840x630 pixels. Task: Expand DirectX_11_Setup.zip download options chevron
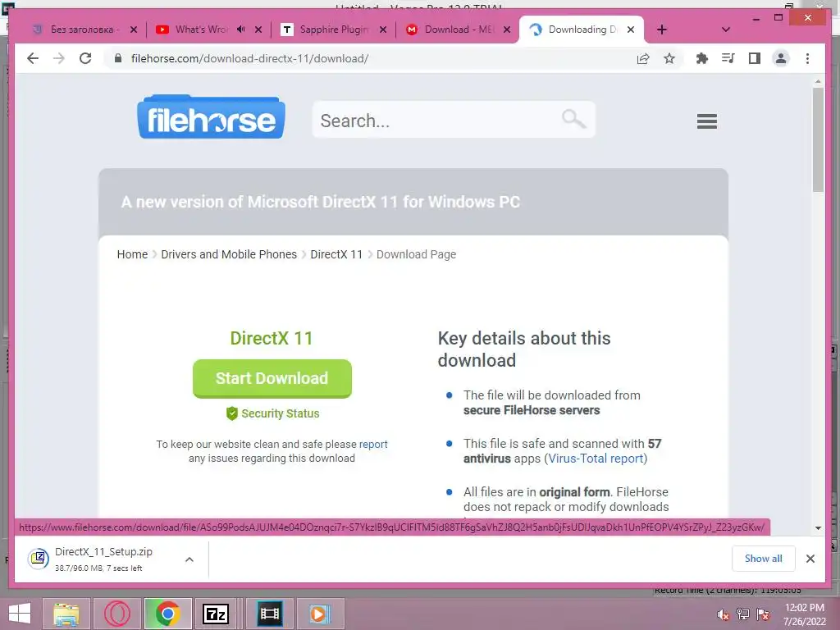[189, 559]
